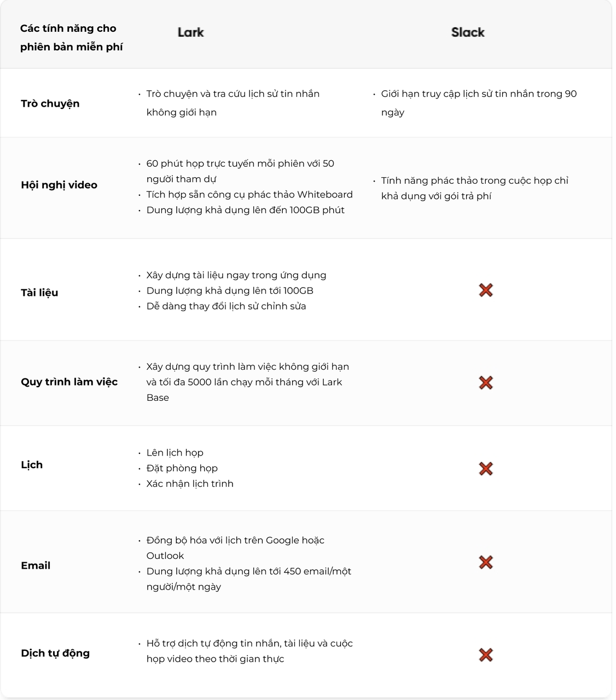The width and height of the screenshot is (616, 700).
Task: Click the Slack 90-day message history limit text
Action: (x=479, y=94)
